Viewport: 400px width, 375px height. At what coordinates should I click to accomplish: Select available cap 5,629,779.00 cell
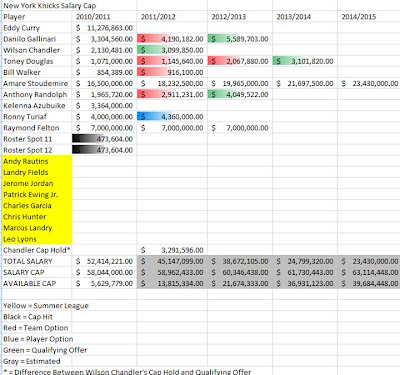click(x=104, y=283)
